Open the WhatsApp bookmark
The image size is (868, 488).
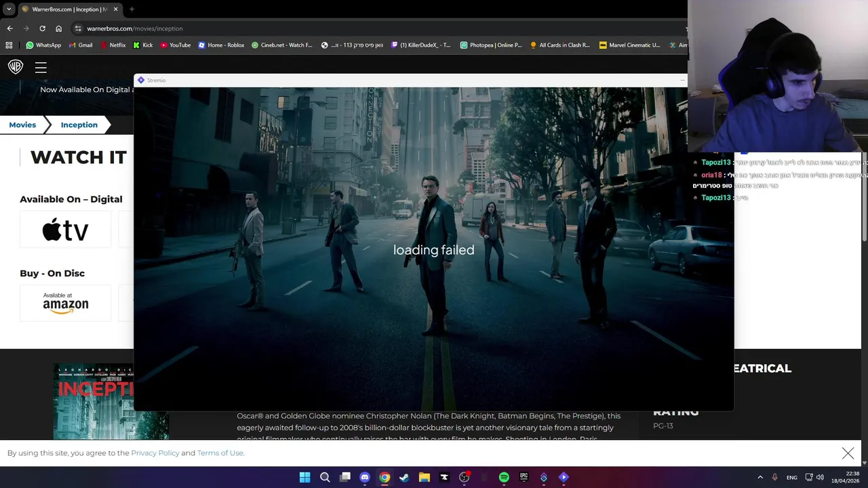(x=43, y=45)
